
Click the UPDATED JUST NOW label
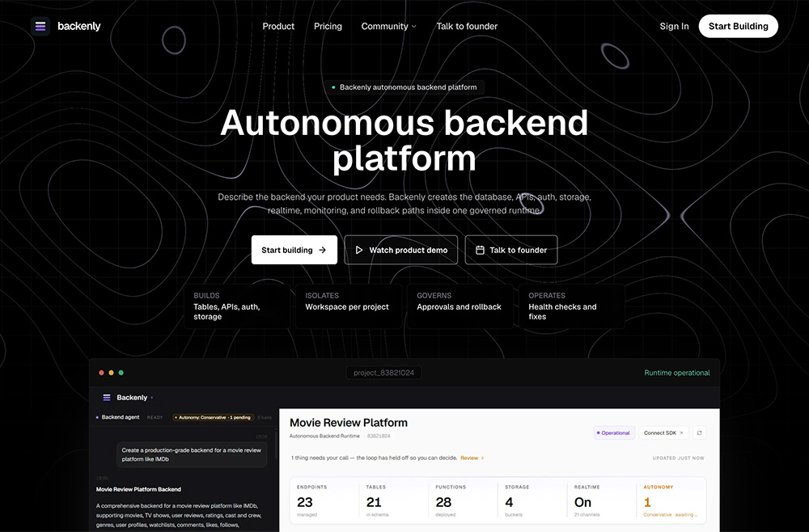[x=678, y=458]
